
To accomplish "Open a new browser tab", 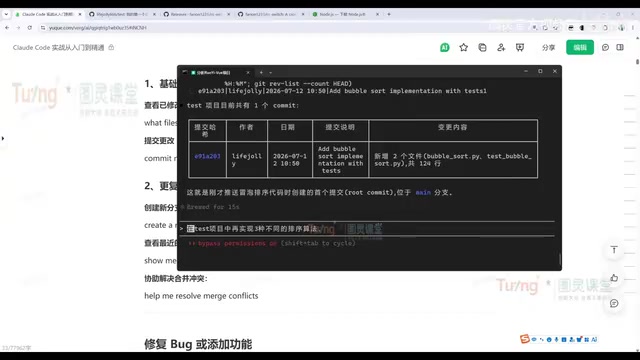I will (x=389, y=14).
